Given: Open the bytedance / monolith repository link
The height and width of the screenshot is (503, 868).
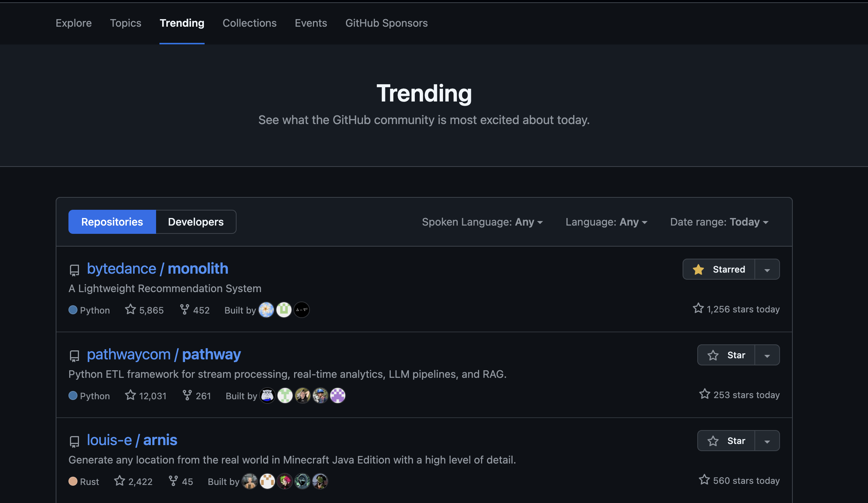Looking at the screenshot, I should tap(158, 268).
